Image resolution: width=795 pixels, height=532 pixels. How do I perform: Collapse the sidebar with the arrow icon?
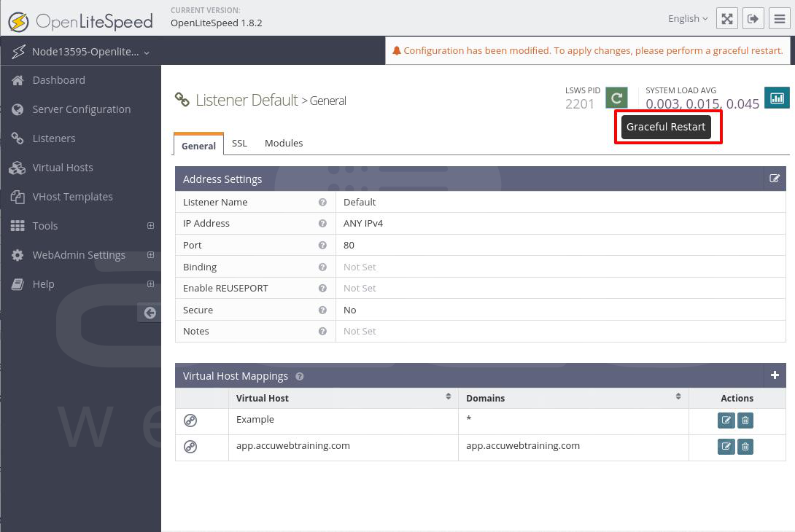click(150, 313)
